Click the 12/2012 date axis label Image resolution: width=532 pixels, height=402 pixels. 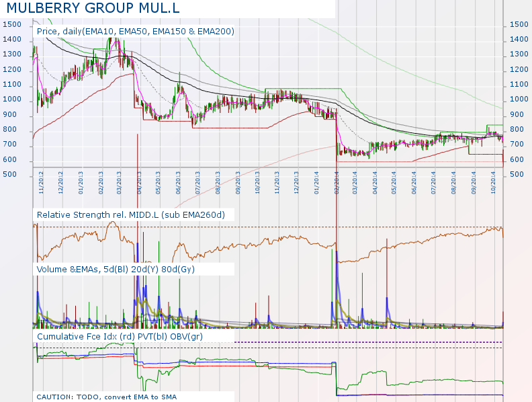(x=60, y=183)
